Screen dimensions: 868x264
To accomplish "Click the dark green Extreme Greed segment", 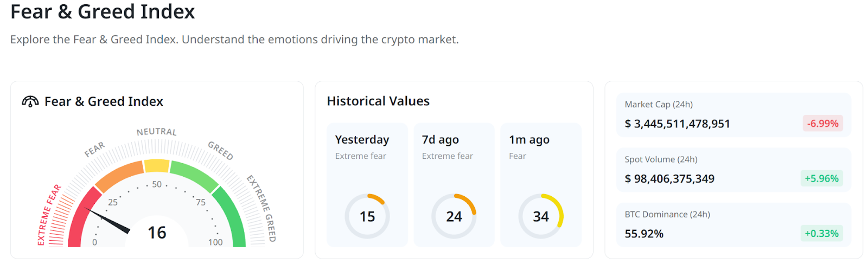I will pyautogui.click(x=232, y=217).
